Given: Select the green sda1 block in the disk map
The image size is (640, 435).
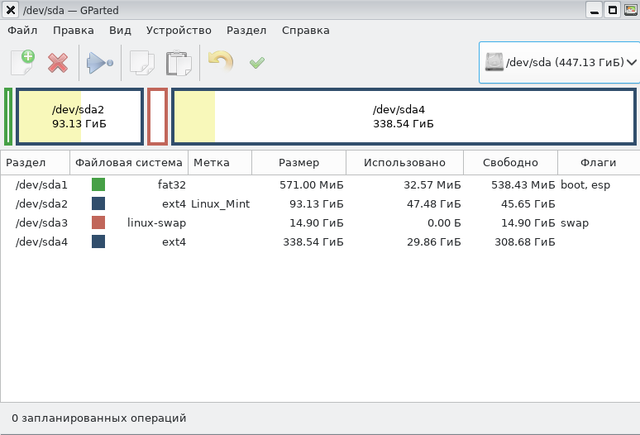Looking at the screenshot, I should coord(8,117).
